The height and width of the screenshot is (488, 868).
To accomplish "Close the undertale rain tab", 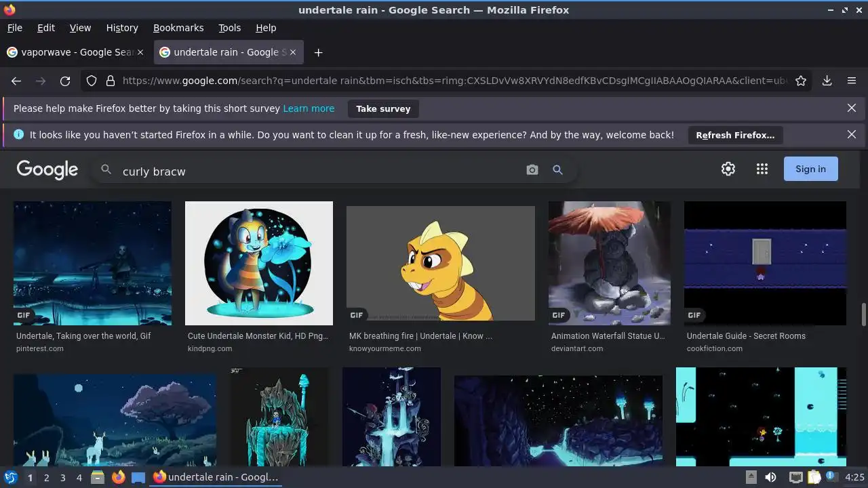I will pos(293,52).
